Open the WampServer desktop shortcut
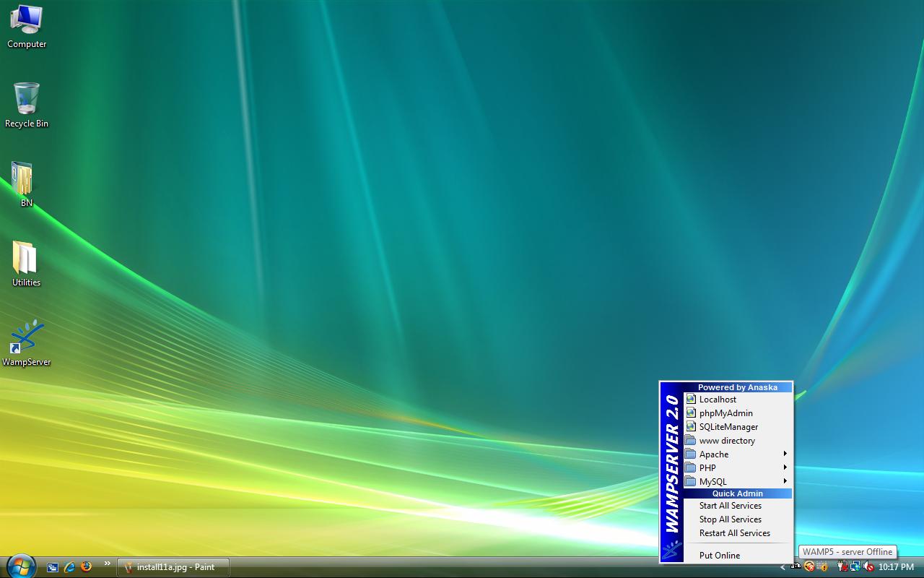Viewport: 924px width, 578px height. pyautogui.click(x=27, y=337)
